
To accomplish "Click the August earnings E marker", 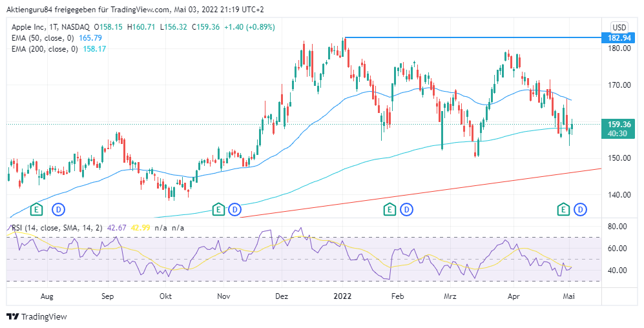I will pos(37,210).
